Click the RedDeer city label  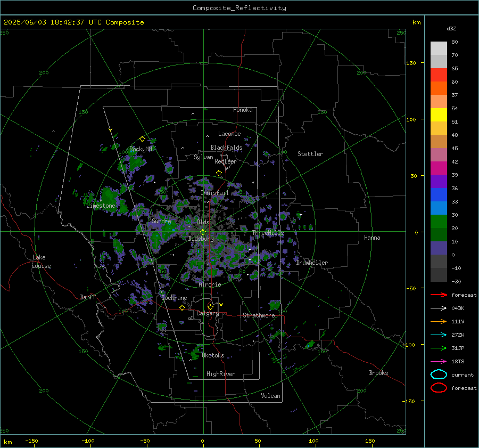click(226, 161)
